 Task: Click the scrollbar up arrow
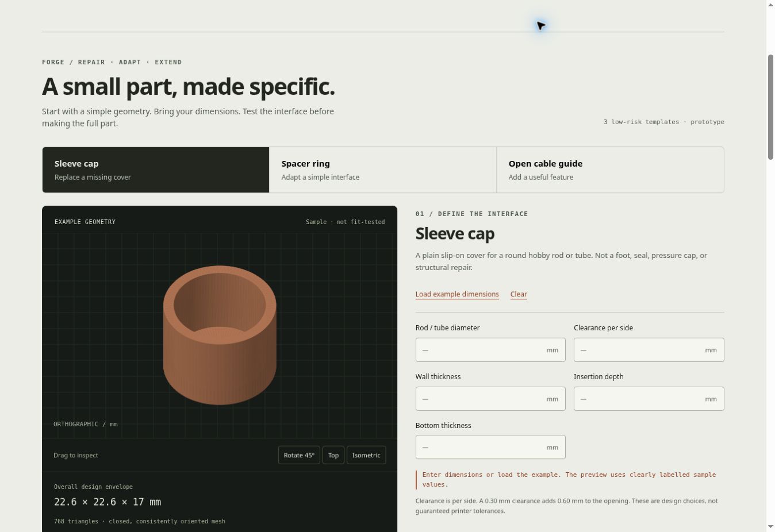pos(770,5)
